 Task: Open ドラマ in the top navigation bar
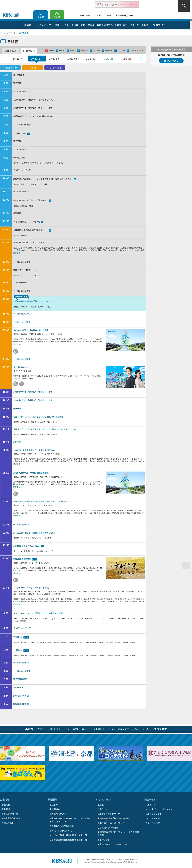coord(65,25)
